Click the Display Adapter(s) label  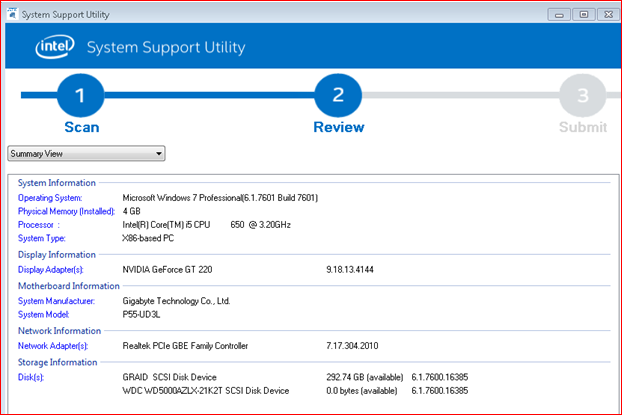(50, 270)
